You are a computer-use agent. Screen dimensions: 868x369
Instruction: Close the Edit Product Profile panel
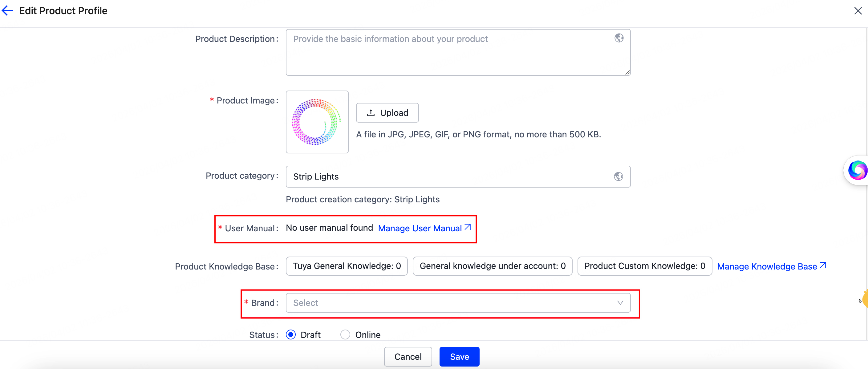coord(858,11)
